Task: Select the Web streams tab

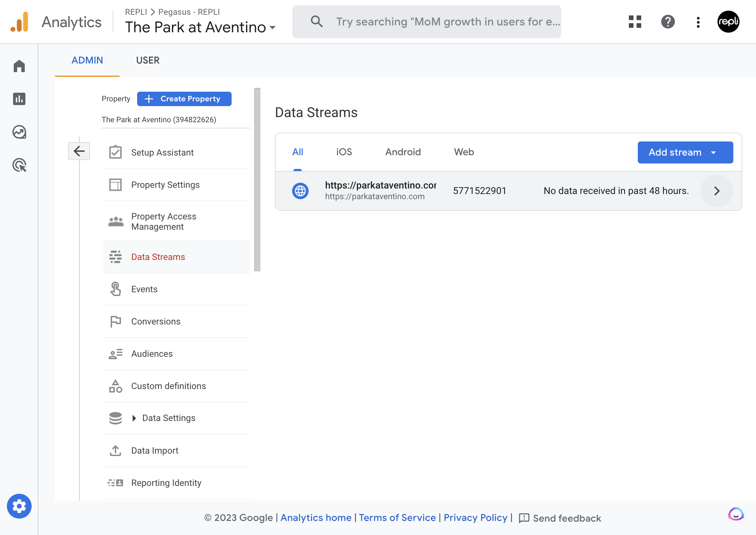Action: click(x=464, y=152)
